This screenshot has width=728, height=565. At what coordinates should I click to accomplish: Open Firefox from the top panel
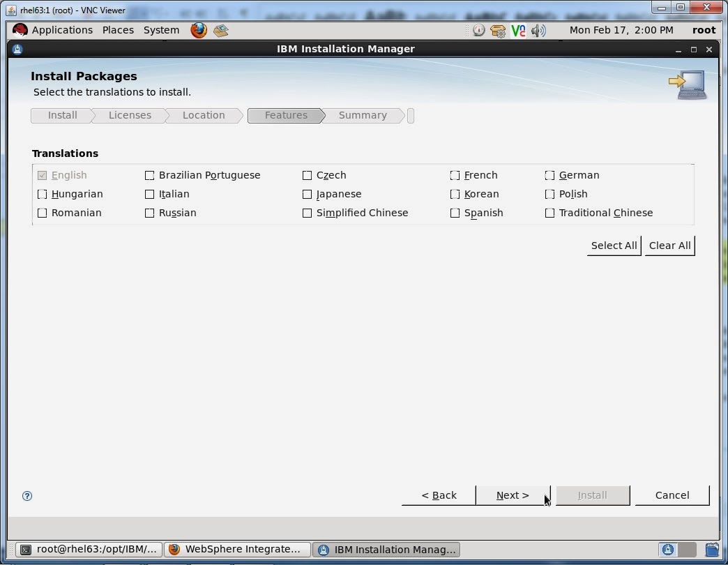click(199, 30)
